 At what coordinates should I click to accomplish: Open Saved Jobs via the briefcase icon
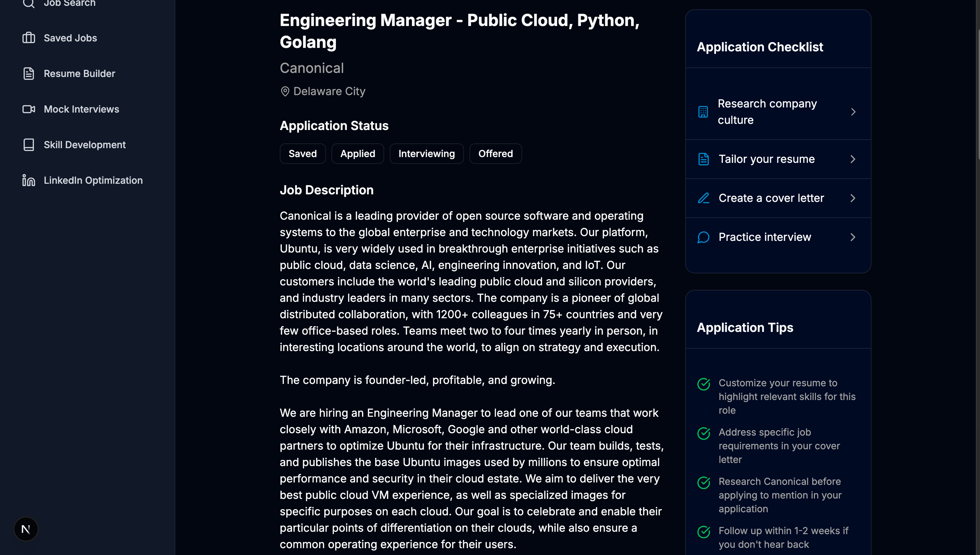pyautogui.click(x=29, y=38)
